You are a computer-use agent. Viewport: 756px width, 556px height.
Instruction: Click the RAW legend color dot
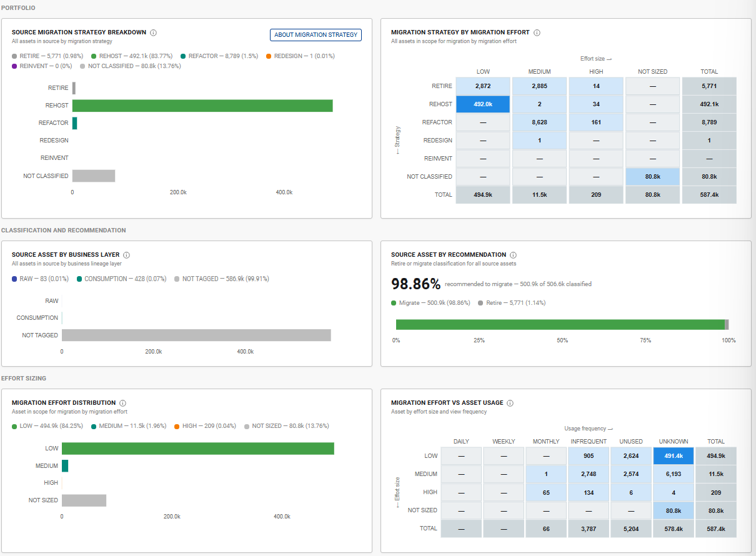[x=14, y=279]
